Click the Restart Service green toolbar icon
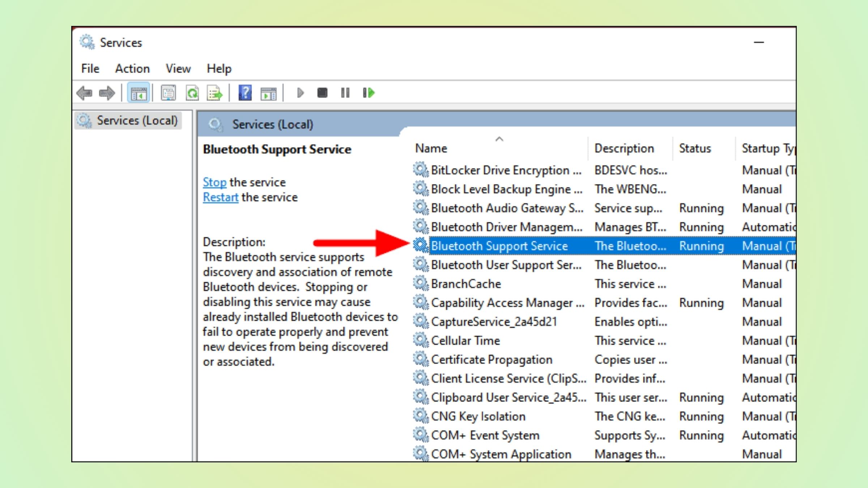 [x=369, y=93]
